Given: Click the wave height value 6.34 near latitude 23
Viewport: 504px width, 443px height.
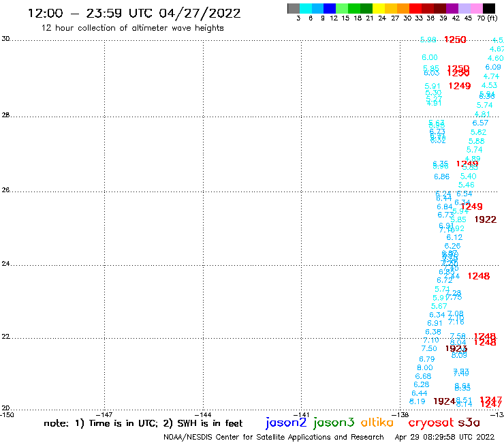Looking at the screenshot, I should (437, 315).
